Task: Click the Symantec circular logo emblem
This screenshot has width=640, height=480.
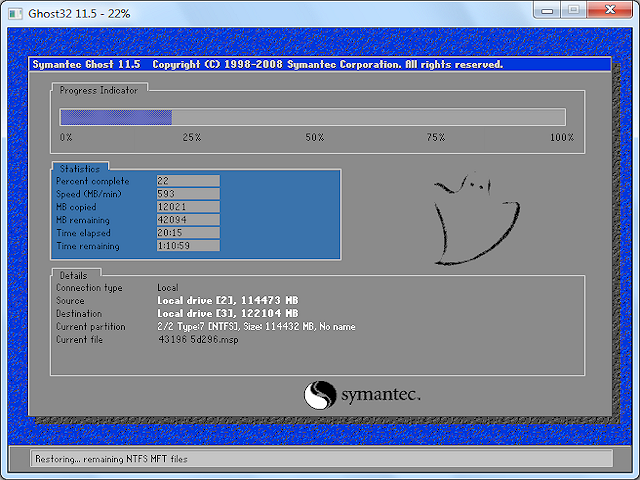Action: pos(320,394)
